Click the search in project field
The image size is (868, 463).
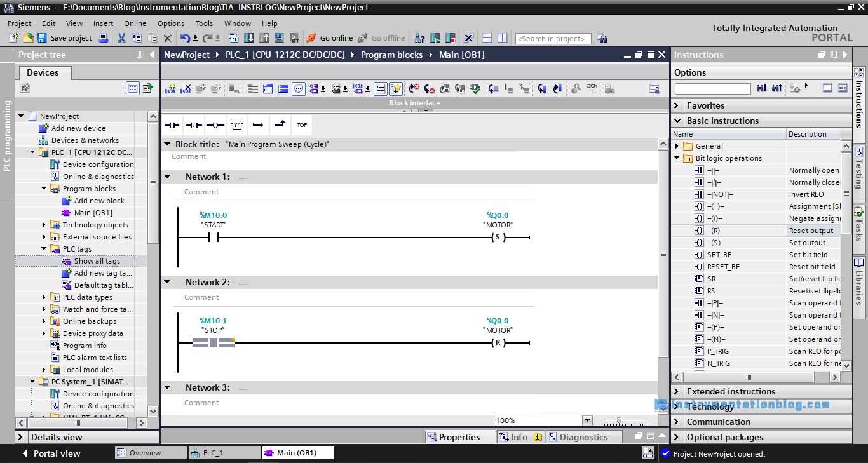point(553,39)
